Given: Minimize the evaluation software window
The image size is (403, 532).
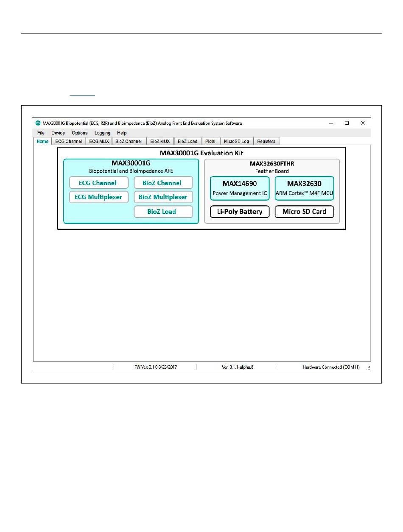Looking at the screenshot, I should click(x=331, y=123).
